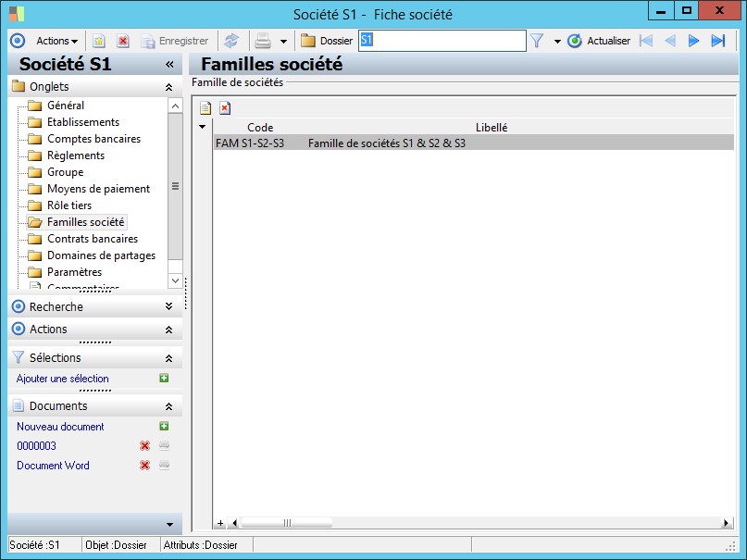The height and width of the screenshot is (560, 747).
Task: Collapse the Onglets section
Action: coord(168,87)
